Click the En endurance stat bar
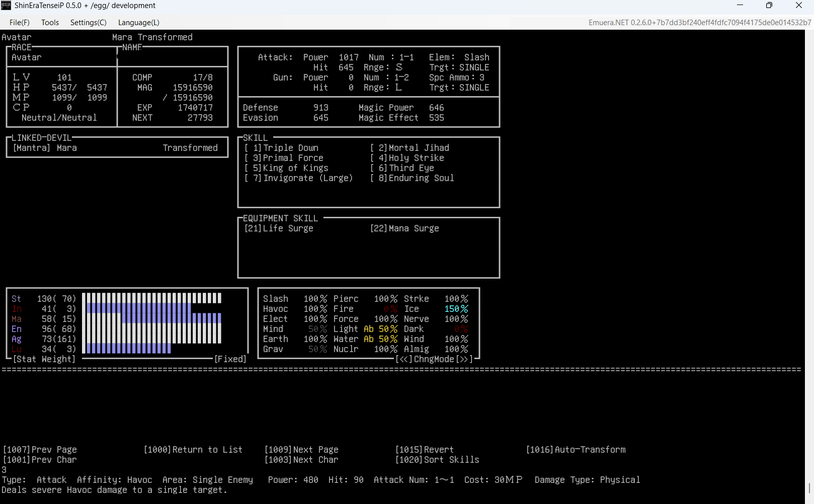Viewport: 814px width, 504px height. click(151, 328)
